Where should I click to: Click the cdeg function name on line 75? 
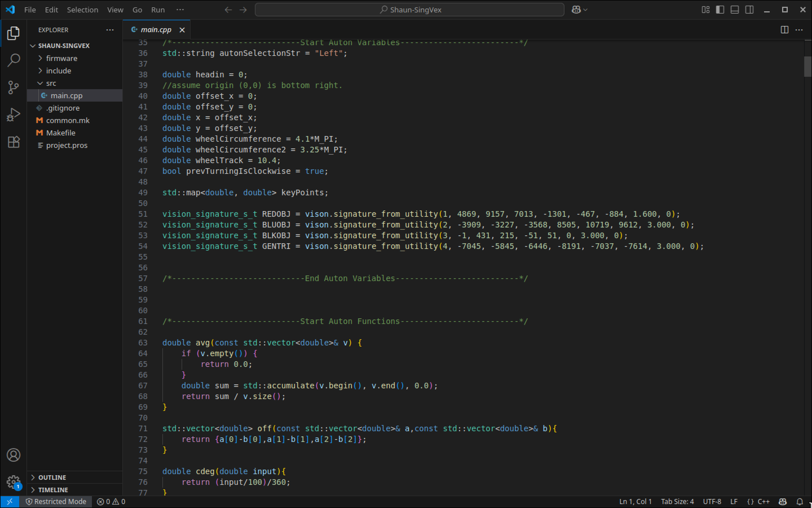(205, 471)
